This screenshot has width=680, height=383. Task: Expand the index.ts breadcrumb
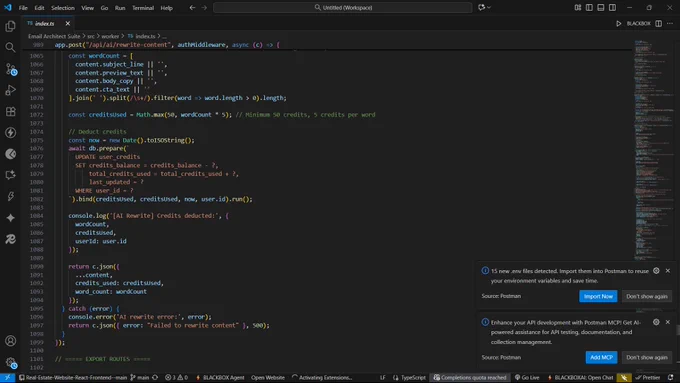pos(141,36)
